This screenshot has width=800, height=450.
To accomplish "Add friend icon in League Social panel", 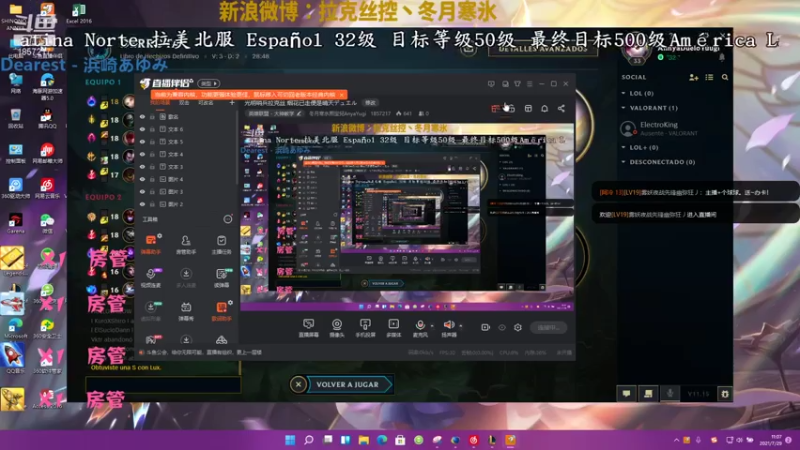I will 693,77.
